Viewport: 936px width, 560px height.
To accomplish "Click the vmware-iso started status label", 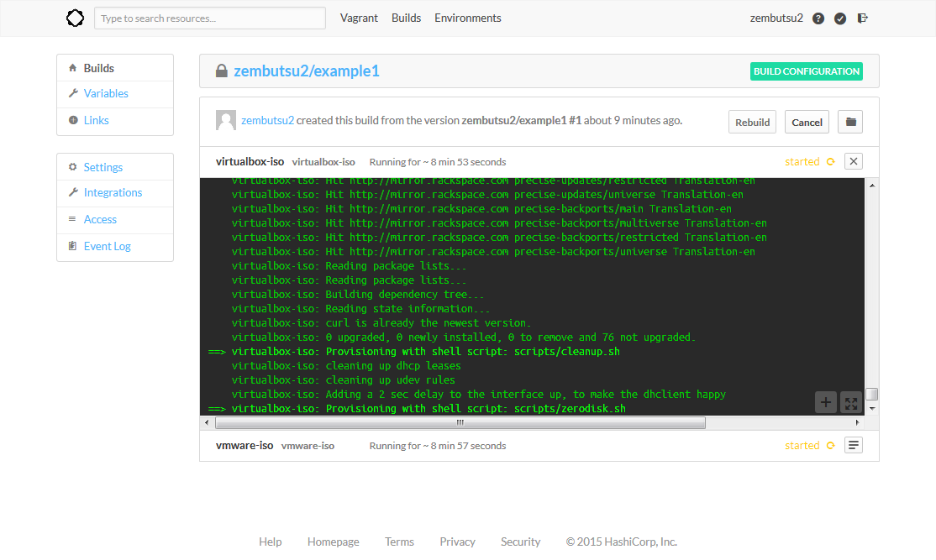I will pyautogui.click(x=802, y=446).
